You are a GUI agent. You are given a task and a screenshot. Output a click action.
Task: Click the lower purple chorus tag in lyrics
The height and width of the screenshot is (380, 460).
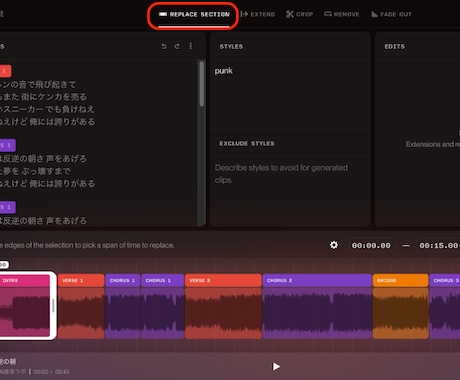[x=7, y=207]
